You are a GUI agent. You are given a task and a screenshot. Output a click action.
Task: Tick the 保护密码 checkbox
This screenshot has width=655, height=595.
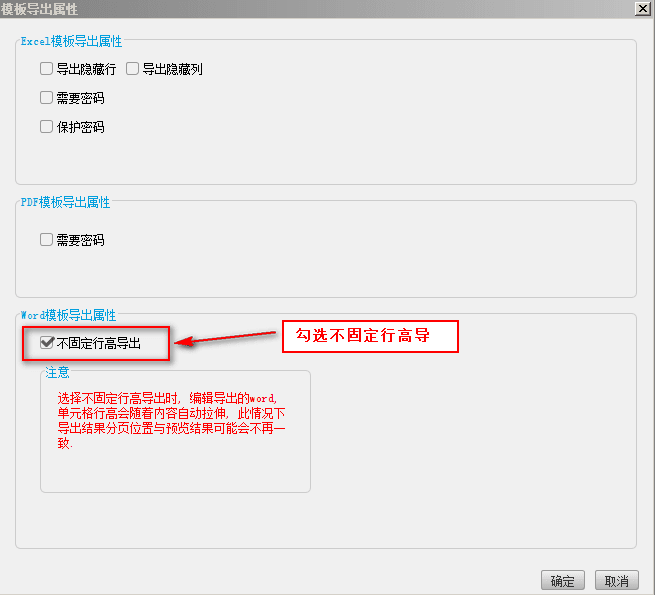click(46, 127)
